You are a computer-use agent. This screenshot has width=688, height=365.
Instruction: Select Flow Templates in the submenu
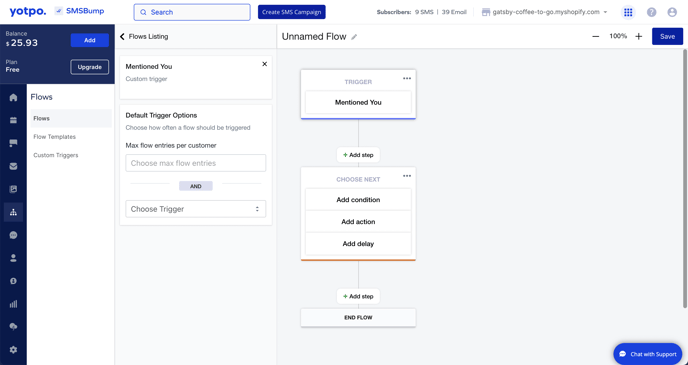pos(54,137)
